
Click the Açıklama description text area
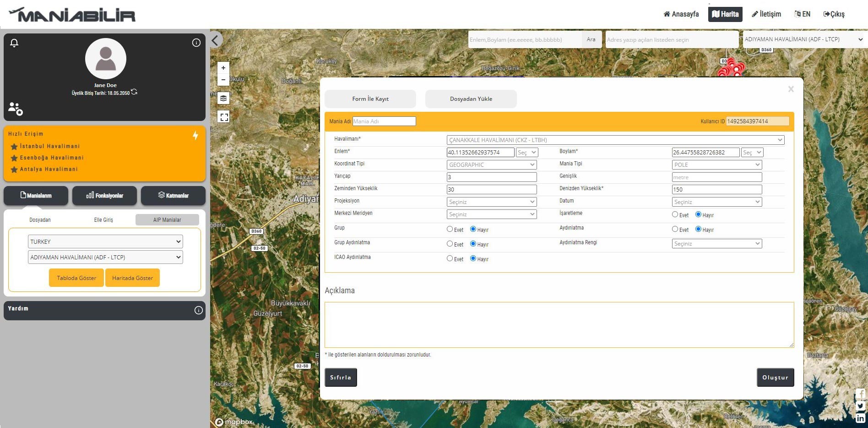point(559,324)
